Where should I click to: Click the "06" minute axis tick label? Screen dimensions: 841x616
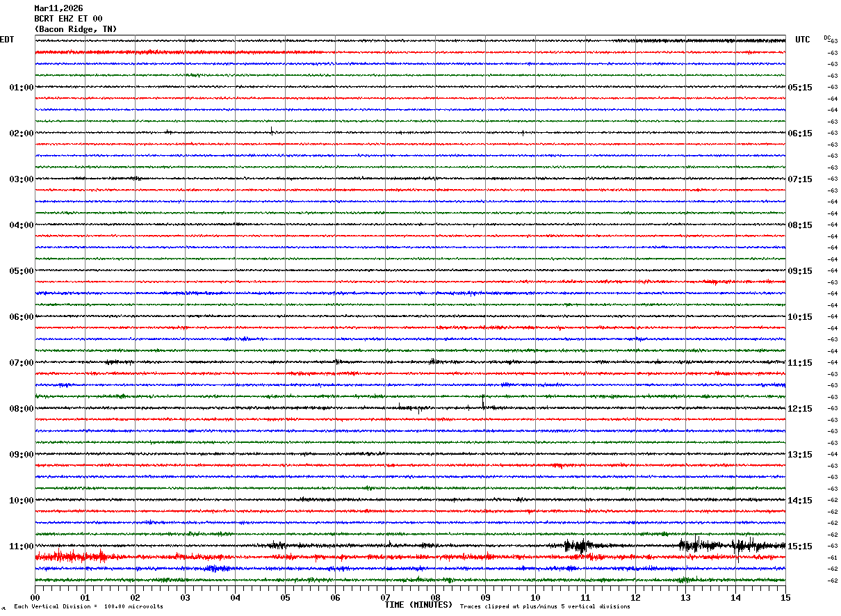[x=335, y=598]
